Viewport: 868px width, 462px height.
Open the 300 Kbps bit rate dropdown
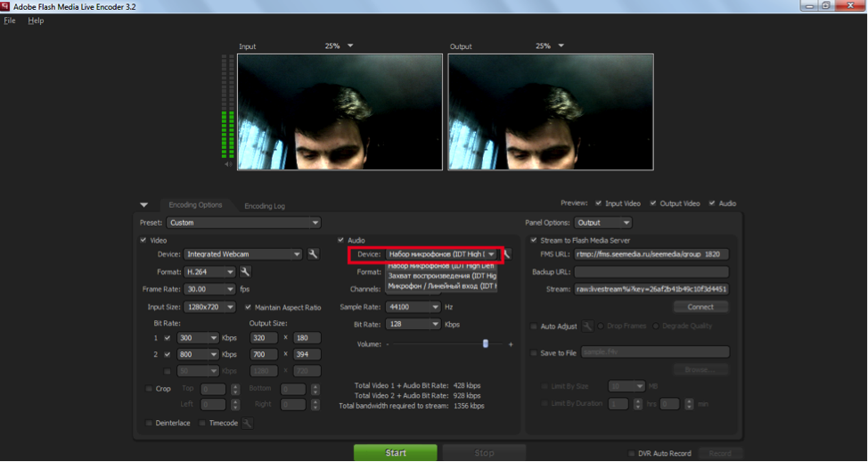coord(198,338)
